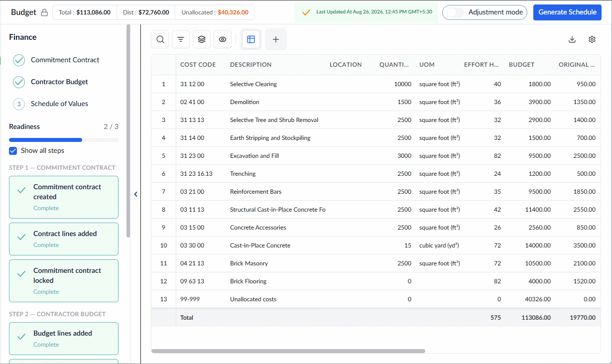Click row number 10 cell
This screenshot has height=364, width=612.
[x=163, y=245]
